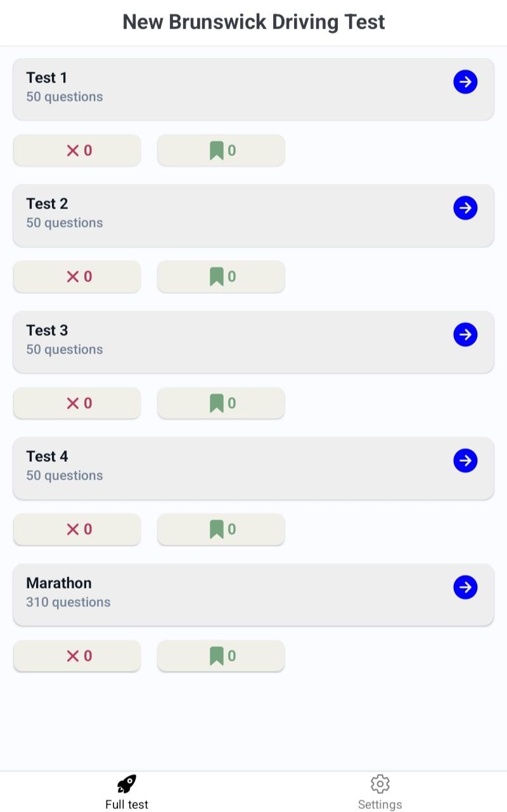This screenshot has width=507, height=812.
Task: Open bookmarks for Test 2
Action: click(221, 276)
